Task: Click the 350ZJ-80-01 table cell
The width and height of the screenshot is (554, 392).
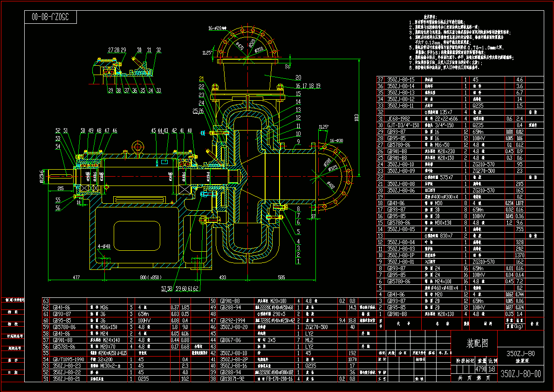Action: [401, 262]
